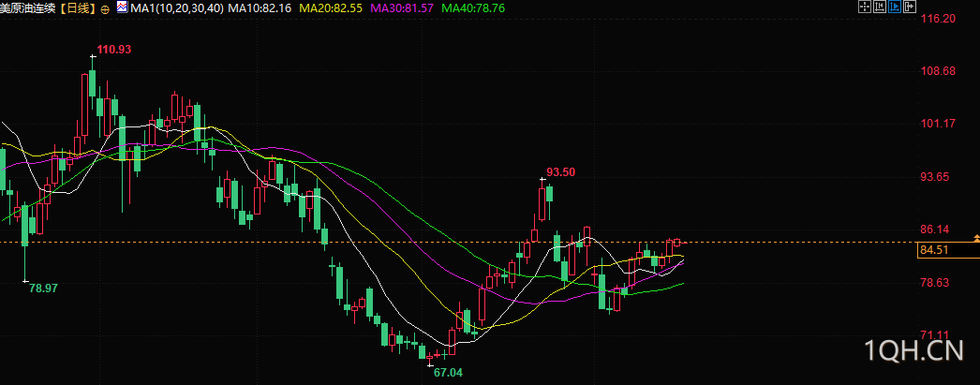
Task: Open the MA indicator chart icon
Action: pyautogui.click(x=123, y=8)
